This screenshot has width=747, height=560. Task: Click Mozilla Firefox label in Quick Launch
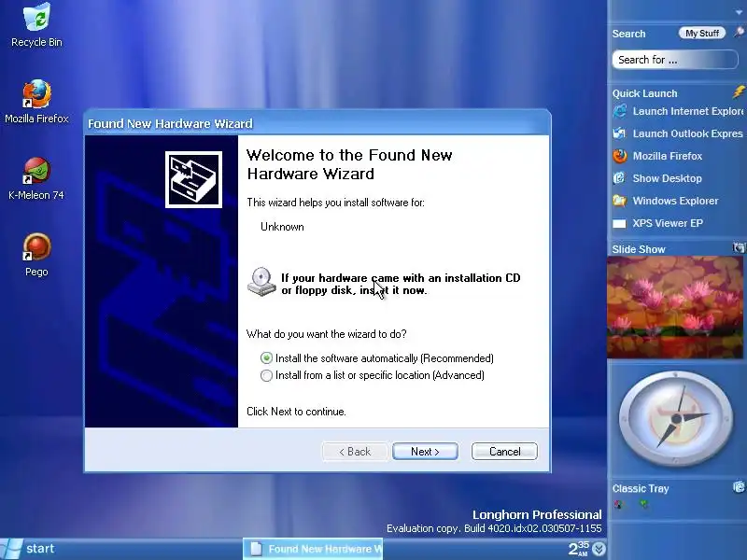(668, 156)
